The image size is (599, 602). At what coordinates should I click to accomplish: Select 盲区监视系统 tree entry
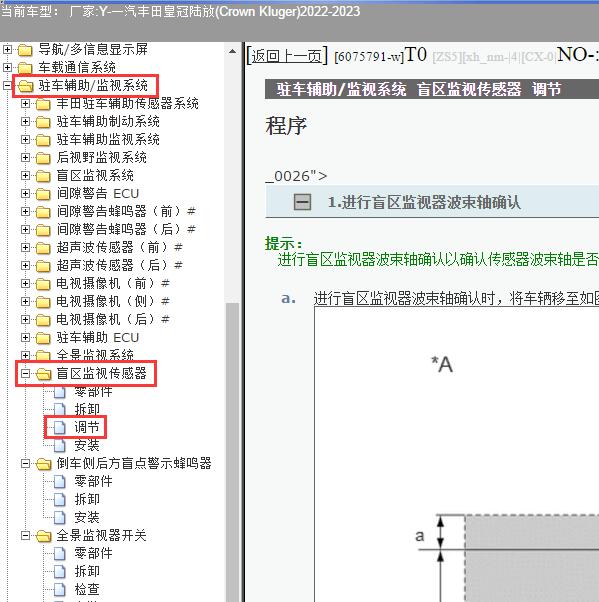(95, 175)
